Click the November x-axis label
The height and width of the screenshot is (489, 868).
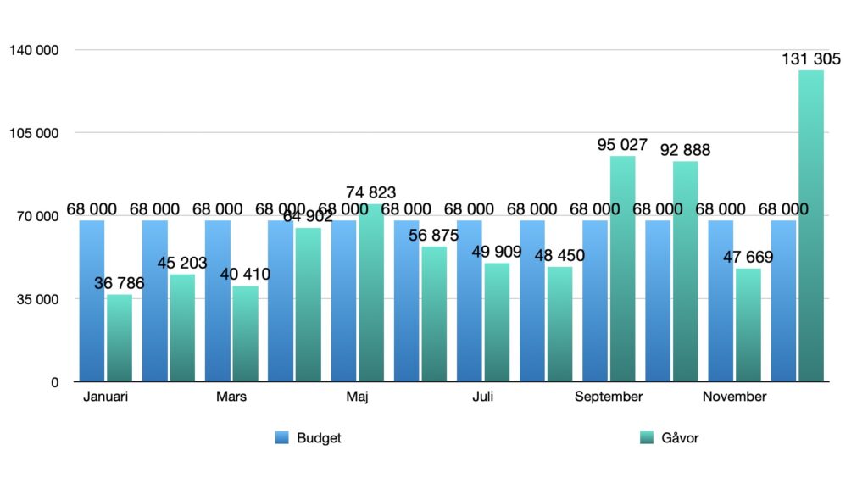tap(735, 397)
